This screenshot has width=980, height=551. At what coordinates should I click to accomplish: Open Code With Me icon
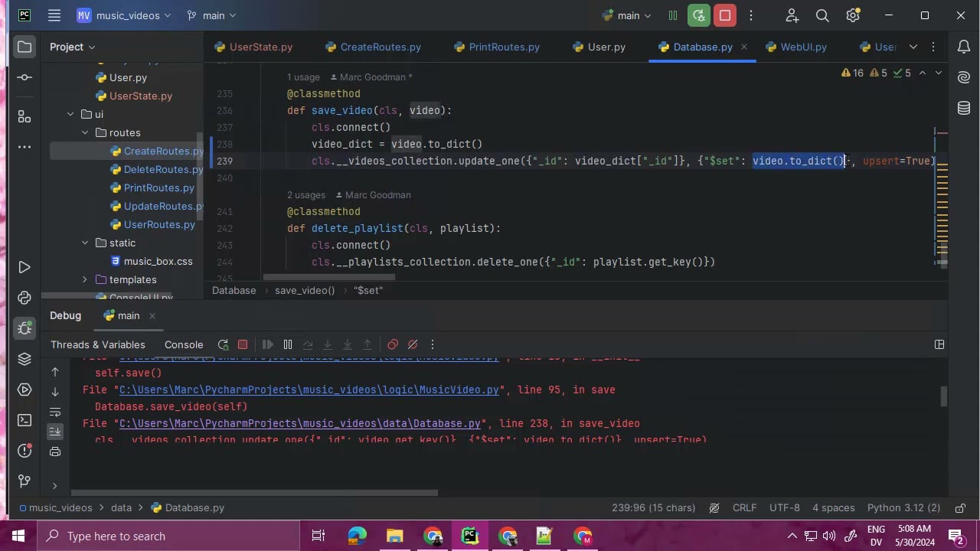[792, 15]
